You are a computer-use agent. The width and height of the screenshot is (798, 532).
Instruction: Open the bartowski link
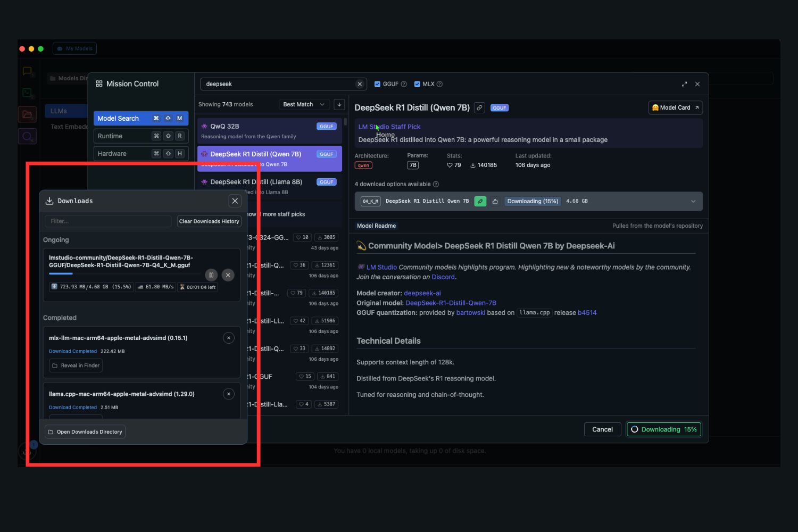tap(470, 312)
